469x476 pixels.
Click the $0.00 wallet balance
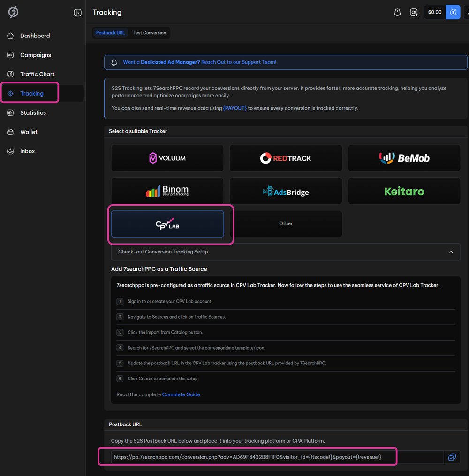click(435, 12)
